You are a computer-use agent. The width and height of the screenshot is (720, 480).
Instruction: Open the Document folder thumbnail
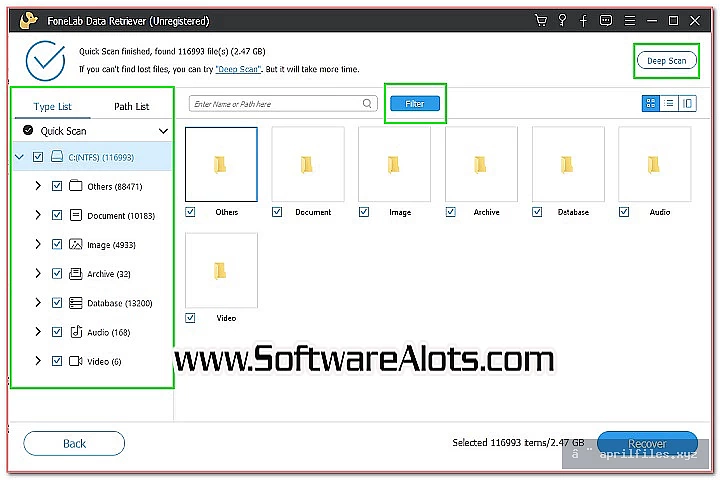click(308, 164)
